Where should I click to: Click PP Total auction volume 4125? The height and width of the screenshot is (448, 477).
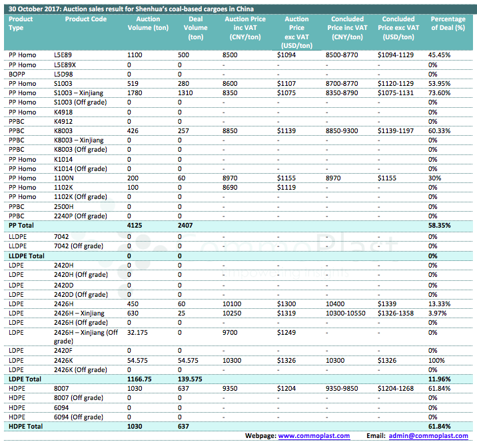135,226
